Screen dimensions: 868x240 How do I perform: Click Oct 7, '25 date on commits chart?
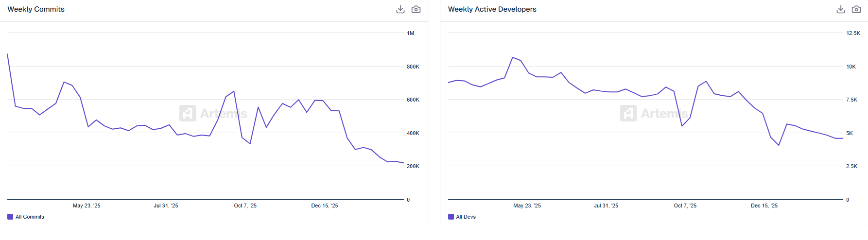pyautogui.click(x=245, y=206)
